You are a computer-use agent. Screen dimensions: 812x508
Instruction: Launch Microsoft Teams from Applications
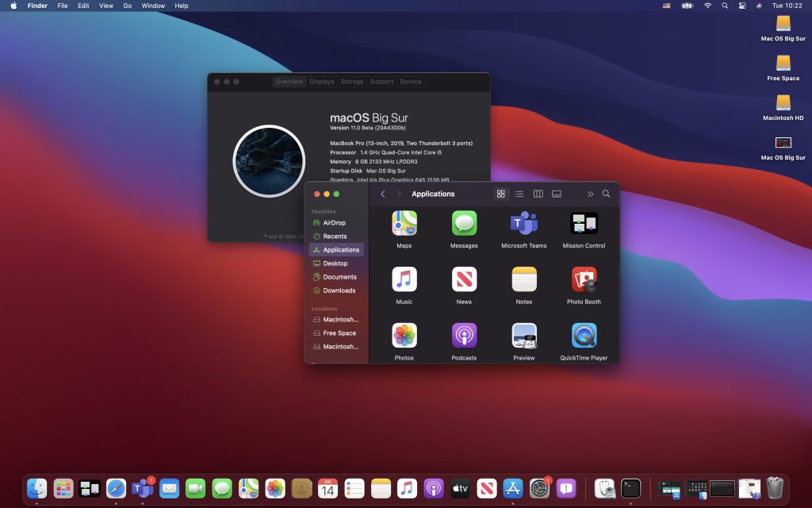pos(524,224)
